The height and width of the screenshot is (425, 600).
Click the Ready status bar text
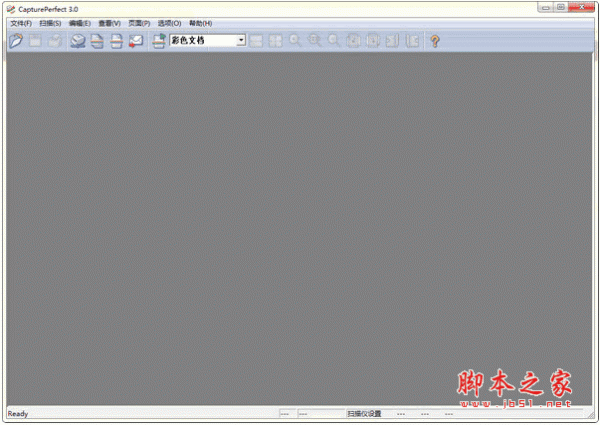pyautogui.click(x=18, y=414)
